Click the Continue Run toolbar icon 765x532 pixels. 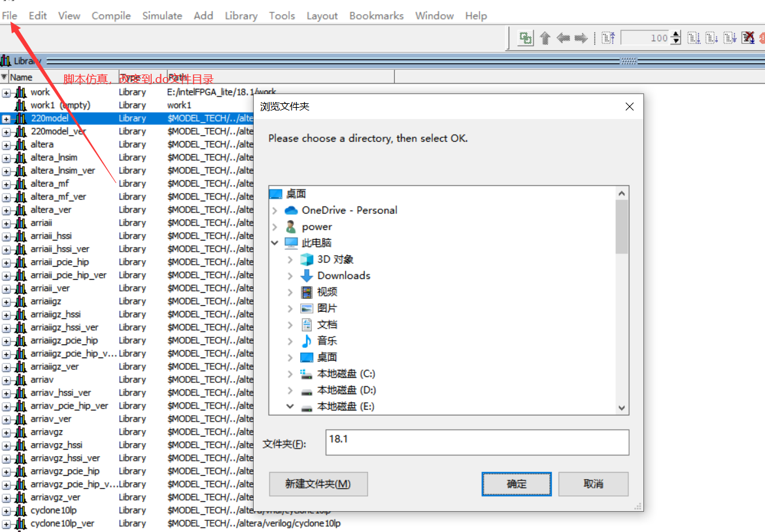[x=712, y=38]
